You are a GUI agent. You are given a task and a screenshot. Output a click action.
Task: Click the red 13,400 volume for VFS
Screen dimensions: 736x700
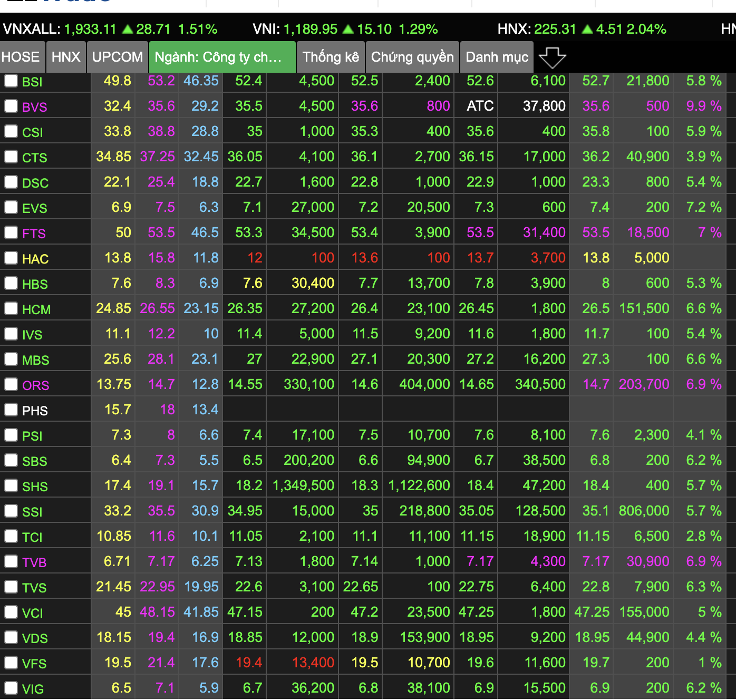point(313,663)
